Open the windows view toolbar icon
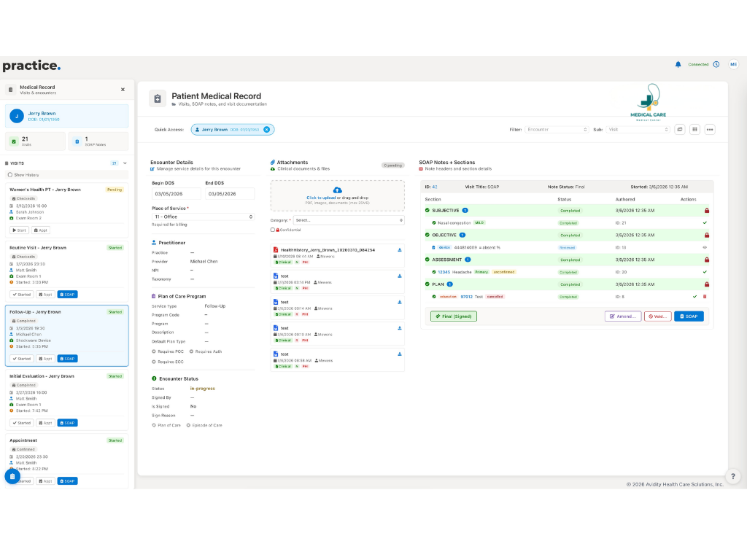The height and width of the screenshot is (560, 747). pos(680,130)
